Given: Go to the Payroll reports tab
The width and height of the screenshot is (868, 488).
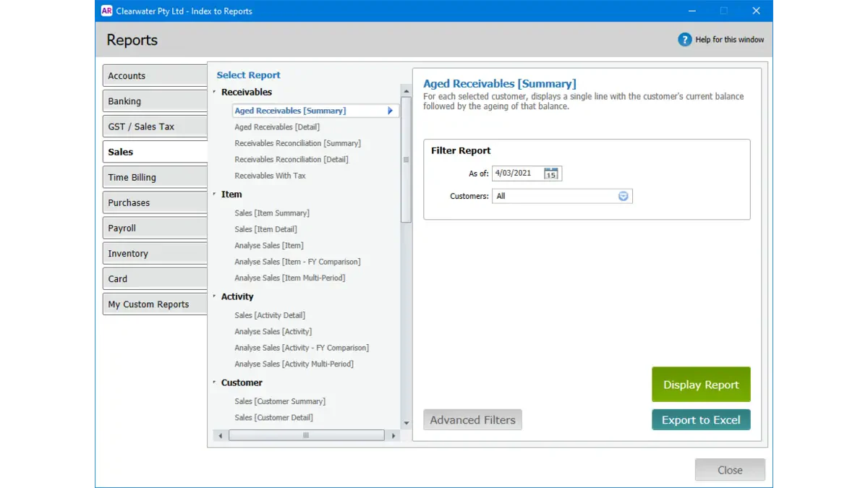Looking at the screenshot, I should [155, 228].
